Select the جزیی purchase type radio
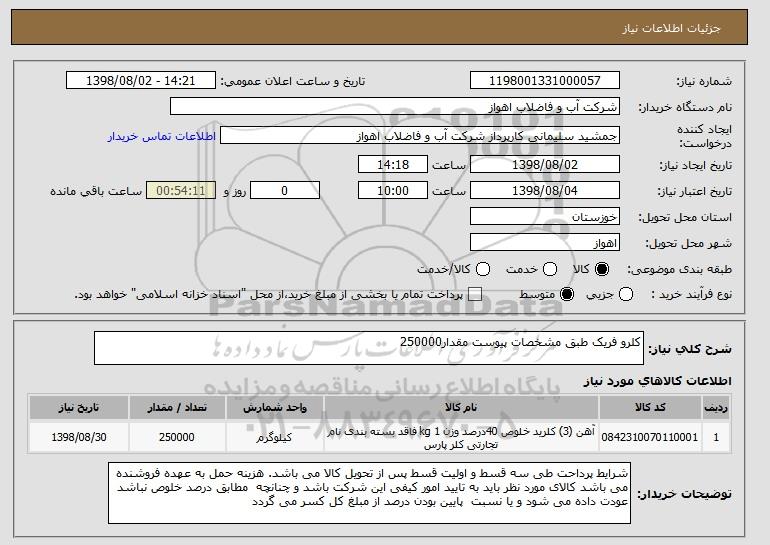Viewport: 770px width, 545px height. [x=626, y=295]
